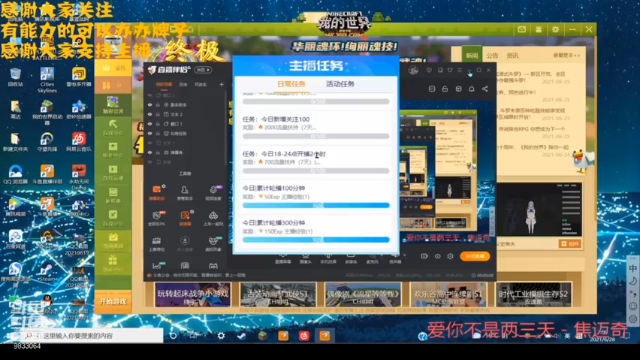Open the 弹幕助手 tool icon
Image resolution: width=640 pixels, height=360 pixels.
pos(157,193)
